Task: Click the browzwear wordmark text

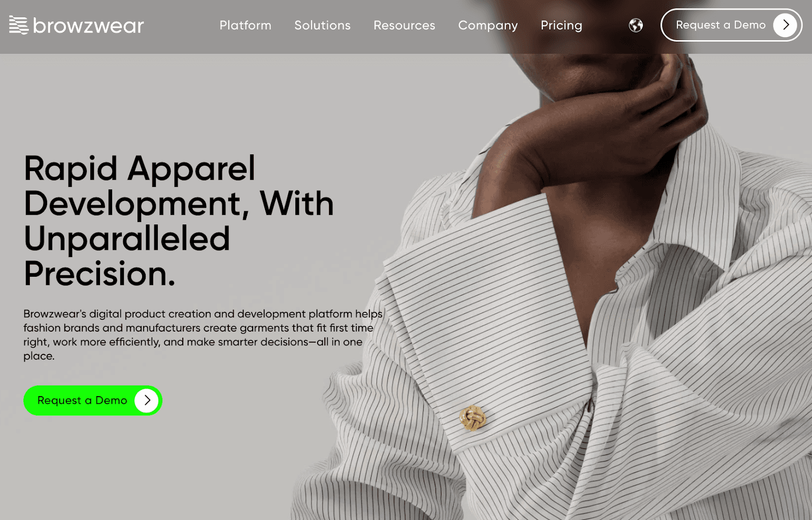Action: pos(88,26)
